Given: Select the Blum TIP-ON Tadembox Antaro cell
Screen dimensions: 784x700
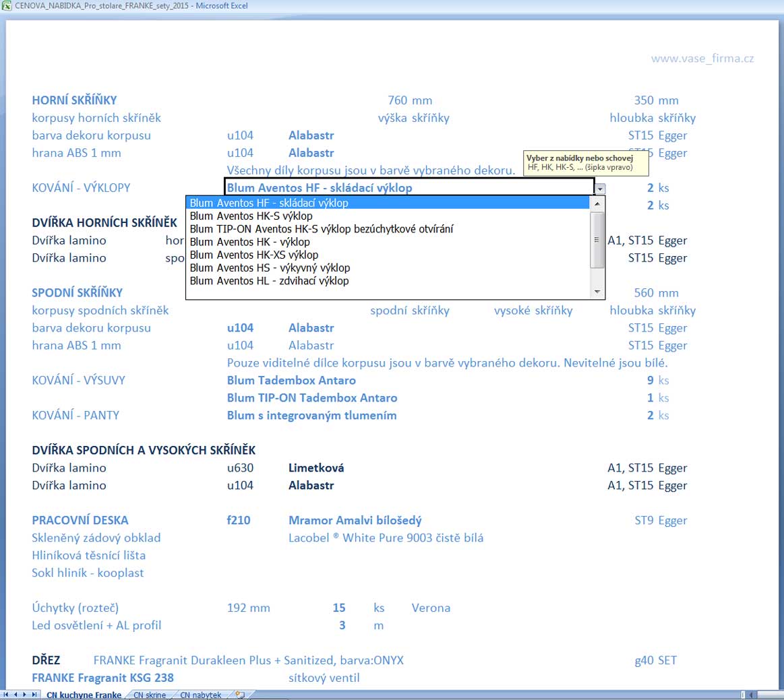Looking at the screenshot, I should point(312,397).
